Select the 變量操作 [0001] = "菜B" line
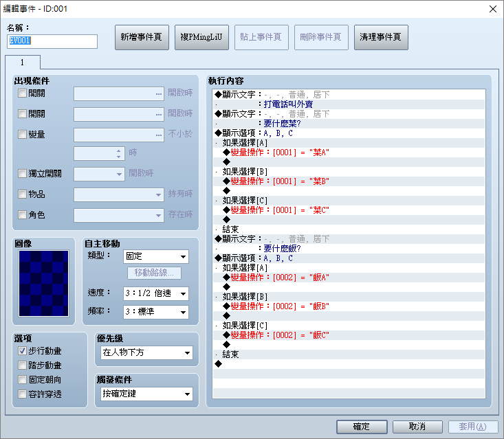The height and width of the screenshot is (439, 504). click(x=349, y=181)
